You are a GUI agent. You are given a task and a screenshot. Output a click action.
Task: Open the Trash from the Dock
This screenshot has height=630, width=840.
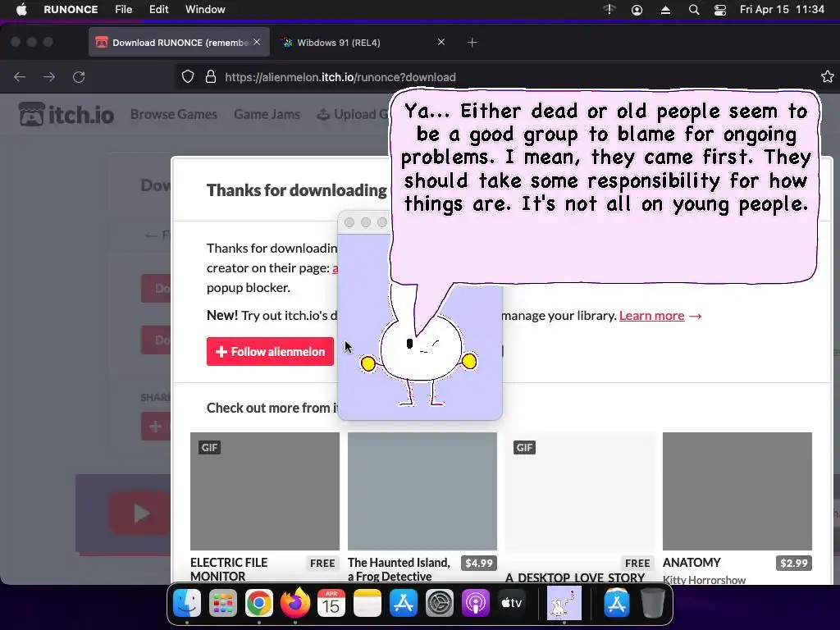(x=652, y=603)
